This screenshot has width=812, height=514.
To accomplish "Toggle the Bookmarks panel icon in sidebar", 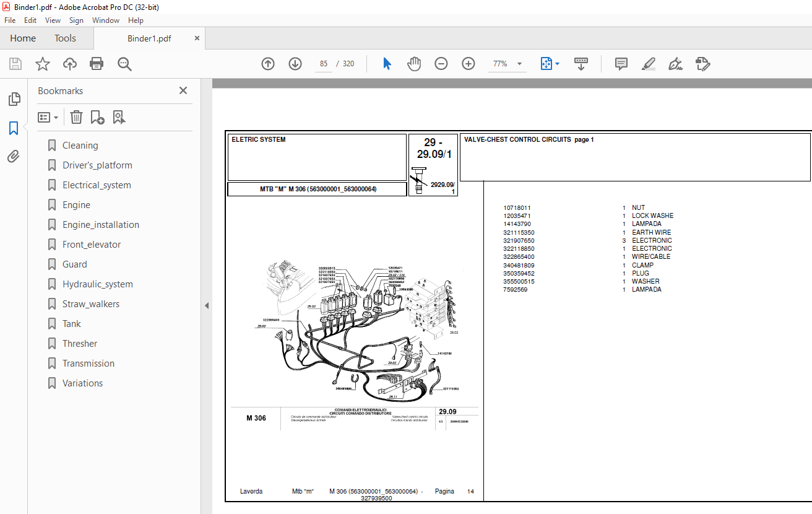I will click(x=14, y=128).
